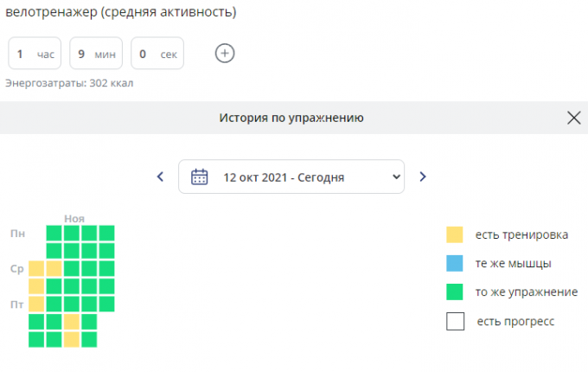Click the hours field showing 1 час
This screenshot has width=588, height=372.
(x=35, y=54)
